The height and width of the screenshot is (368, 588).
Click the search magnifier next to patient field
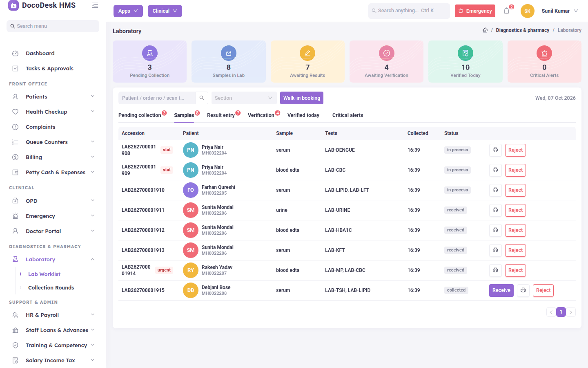pos(202,98)
